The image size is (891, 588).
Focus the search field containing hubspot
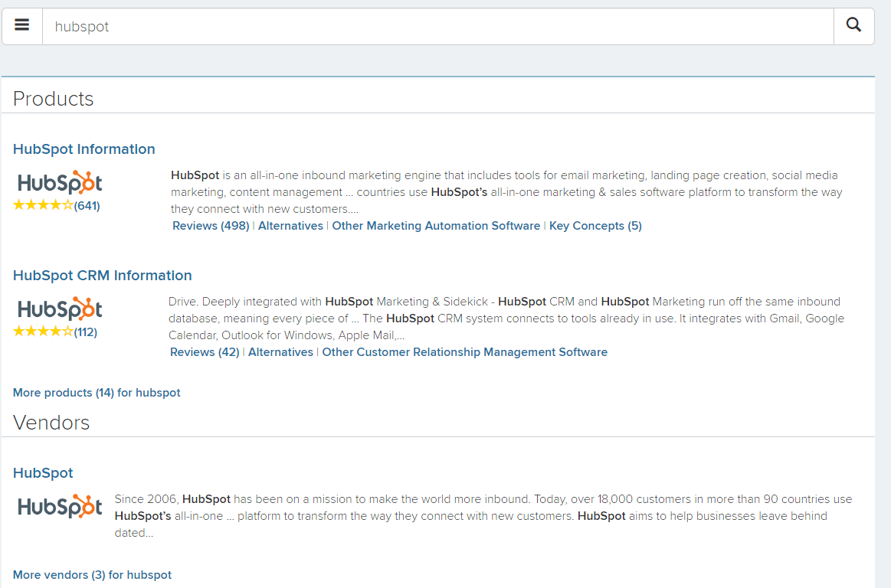click(437, 26)
